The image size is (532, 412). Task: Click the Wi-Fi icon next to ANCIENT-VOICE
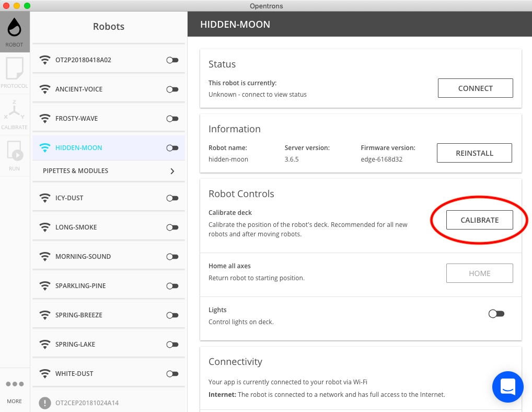45,89
